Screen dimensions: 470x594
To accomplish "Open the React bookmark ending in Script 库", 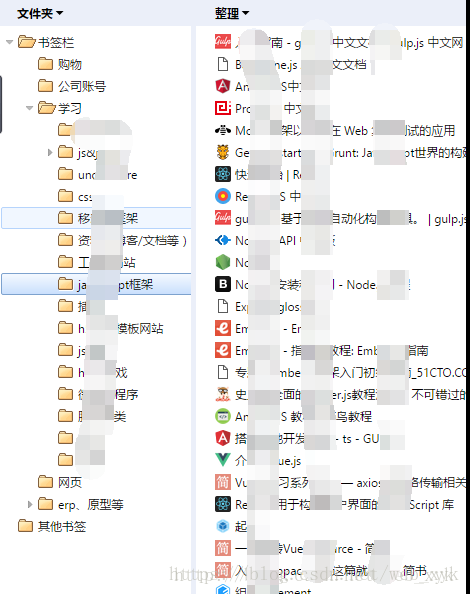I will (334, 504).
